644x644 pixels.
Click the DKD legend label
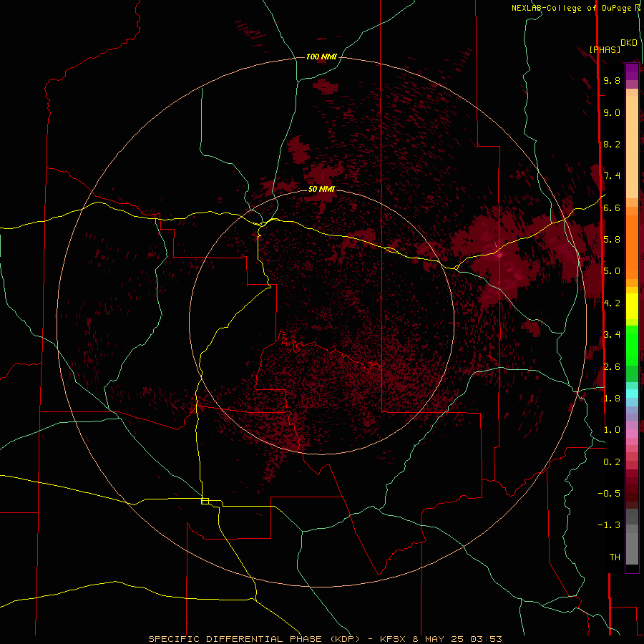(629, 42)
